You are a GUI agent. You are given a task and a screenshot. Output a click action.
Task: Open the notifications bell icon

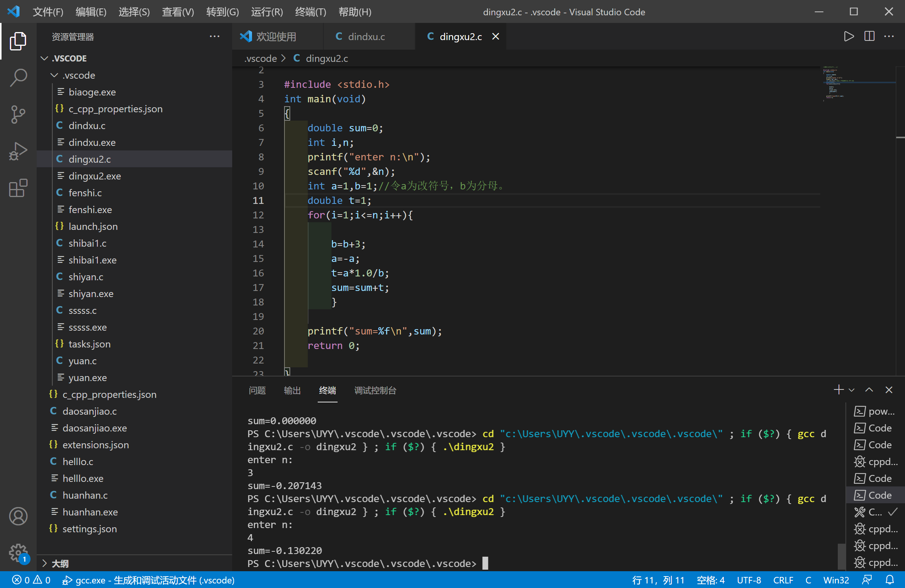pos(890,580)
